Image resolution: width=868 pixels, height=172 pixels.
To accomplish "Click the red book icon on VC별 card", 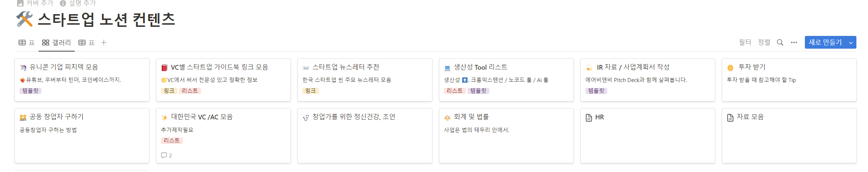I will click(164, 67).
